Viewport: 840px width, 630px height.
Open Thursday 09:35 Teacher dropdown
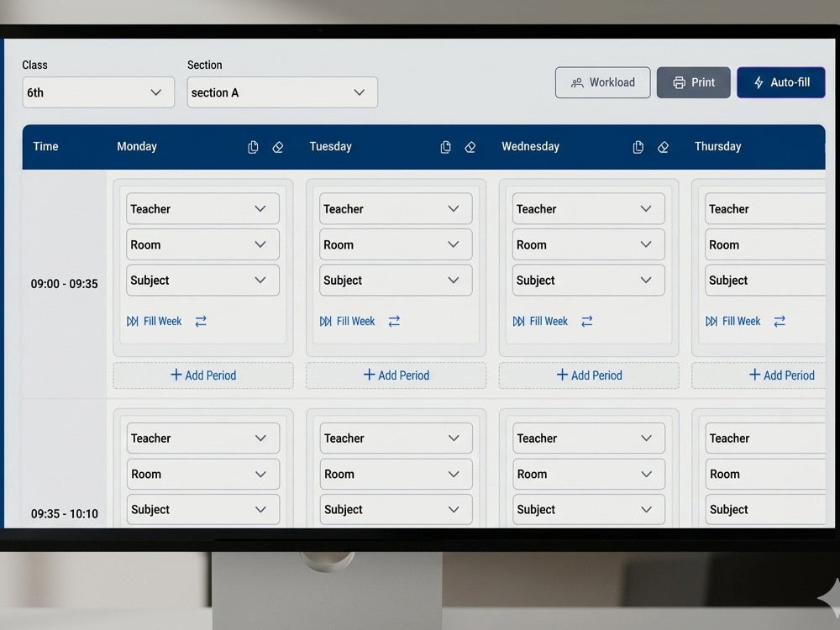765,438
